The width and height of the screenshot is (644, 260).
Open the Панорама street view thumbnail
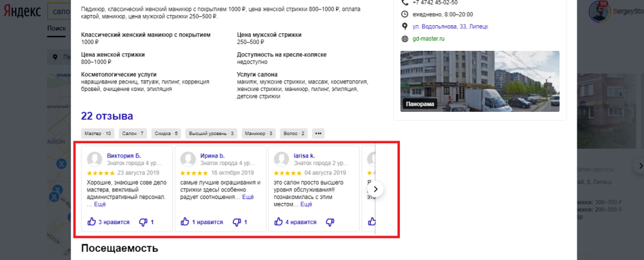pos(480,81)
